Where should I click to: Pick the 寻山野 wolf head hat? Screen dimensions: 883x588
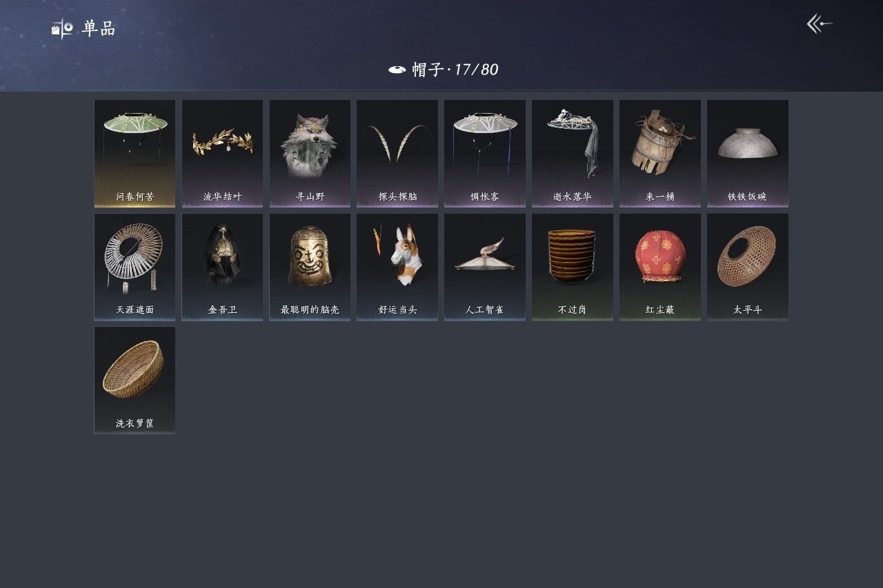coord(310,154)
